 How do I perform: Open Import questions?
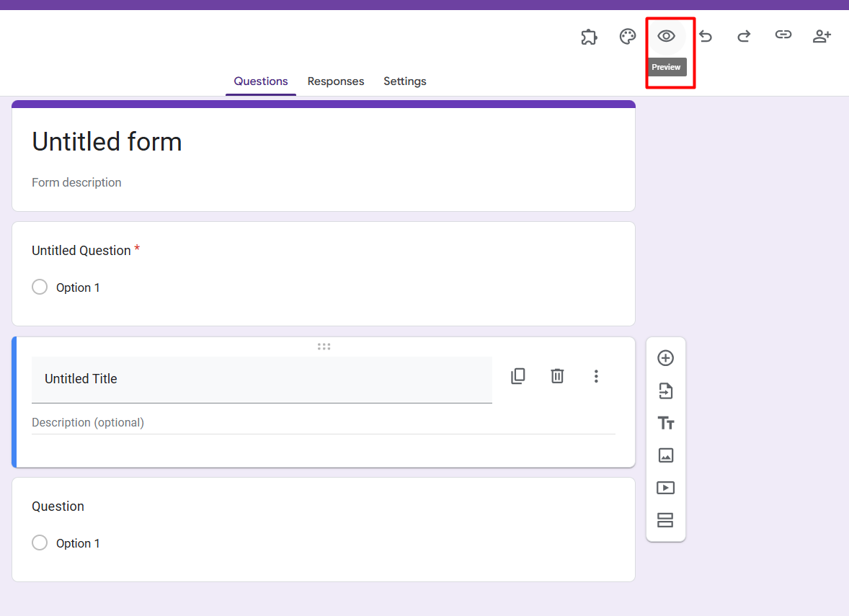(x=665, y=390)
